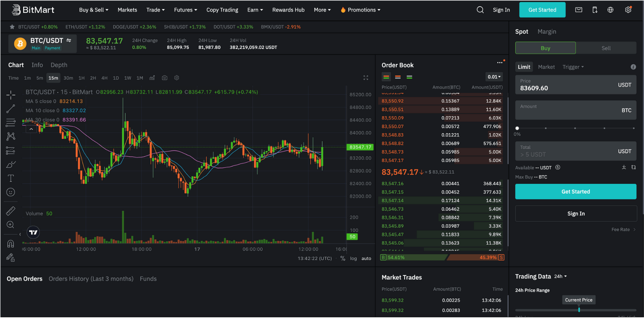Open the order book three-dot menu

[500, 63]
